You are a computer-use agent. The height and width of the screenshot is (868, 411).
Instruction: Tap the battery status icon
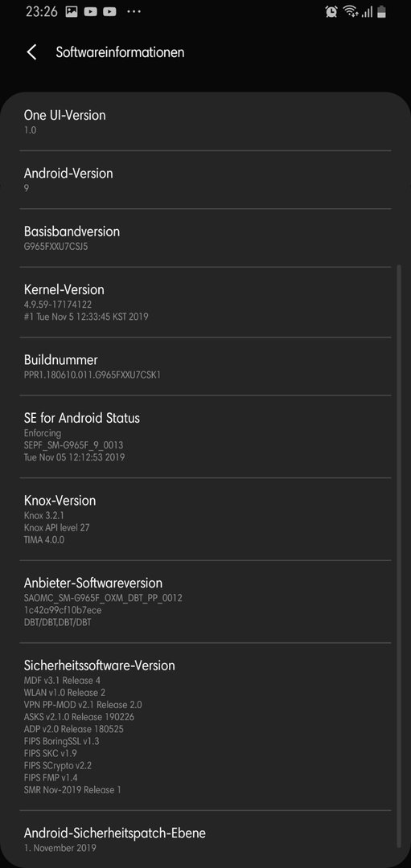point(381,11)
